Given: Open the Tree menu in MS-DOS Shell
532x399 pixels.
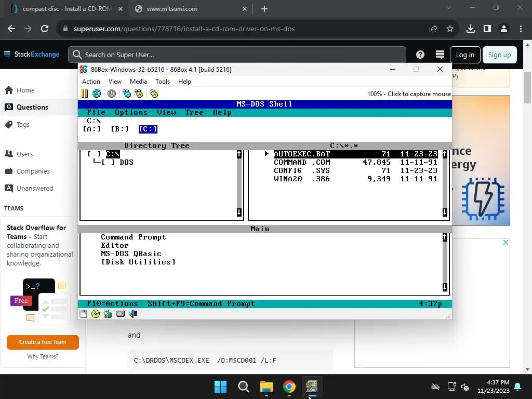Looking at the screenshot, I should (x=194, y=112).
